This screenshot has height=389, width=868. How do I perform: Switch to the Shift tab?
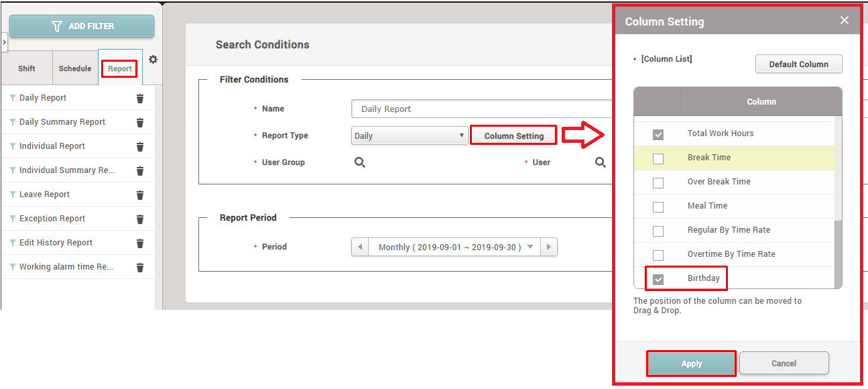coord(27,68)
